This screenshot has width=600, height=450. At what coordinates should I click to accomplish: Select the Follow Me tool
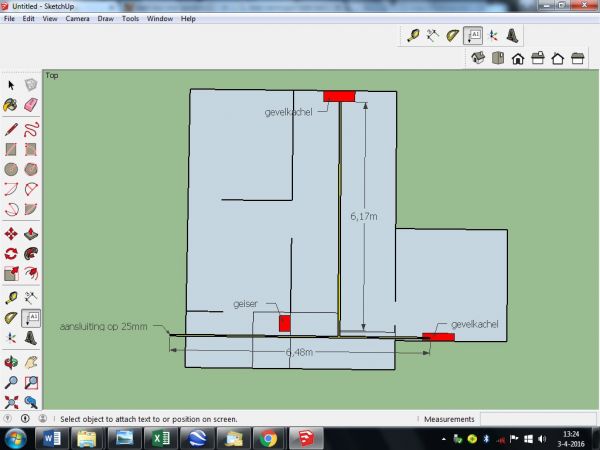click(x=31, y=253)
